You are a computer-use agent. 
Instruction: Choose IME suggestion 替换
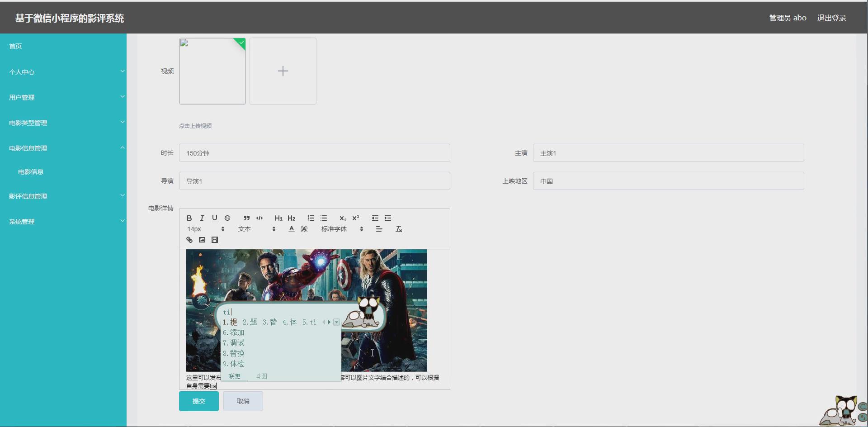234,353
